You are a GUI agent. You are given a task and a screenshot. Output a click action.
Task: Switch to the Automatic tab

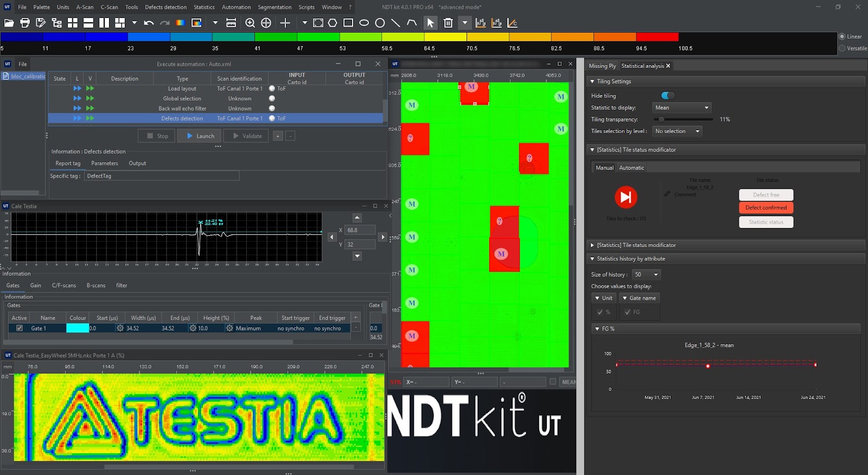coord(631,168)
